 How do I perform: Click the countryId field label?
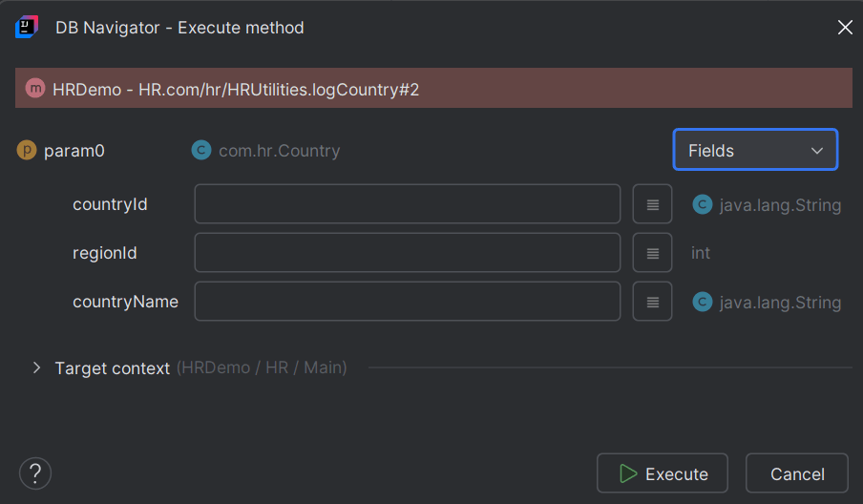tap(110, 204)
